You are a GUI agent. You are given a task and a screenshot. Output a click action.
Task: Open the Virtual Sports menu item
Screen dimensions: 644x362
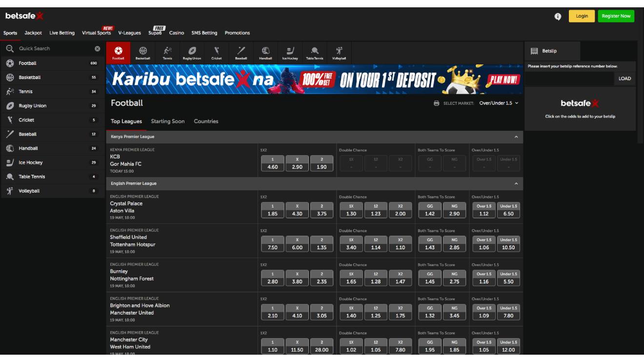(97, 33)
